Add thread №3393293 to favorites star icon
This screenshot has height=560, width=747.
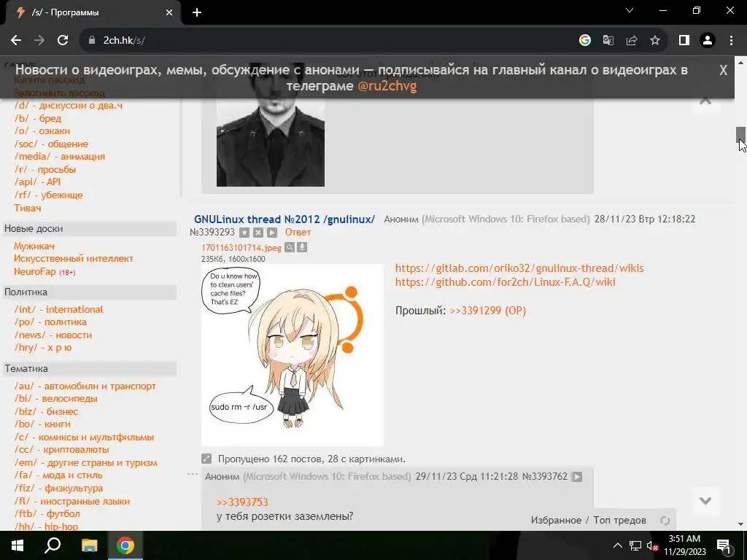(244, 233)
